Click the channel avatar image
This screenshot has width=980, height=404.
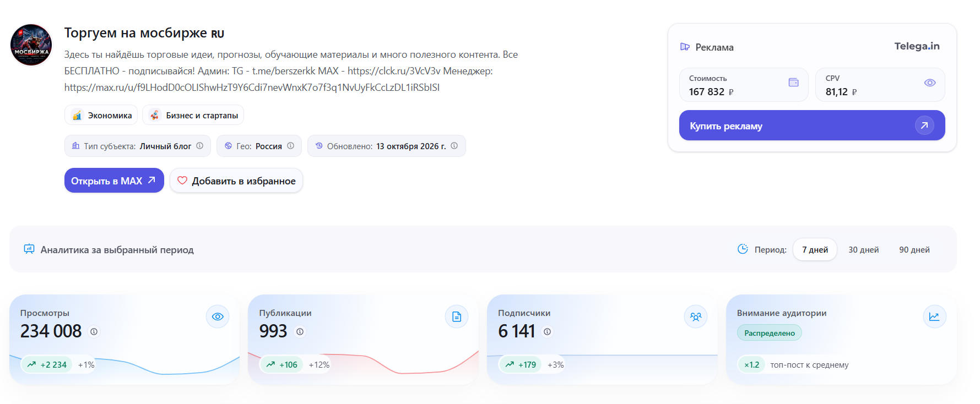[31, 45]
